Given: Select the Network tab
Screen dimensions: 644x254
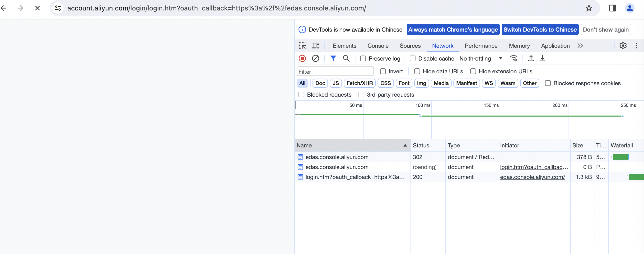Looking at the screenshot, I should [x=443, y=46].
